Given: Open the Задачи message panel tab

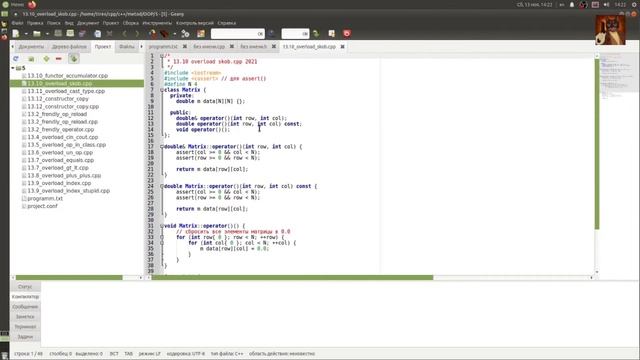Looking at the screenshot, I should click(25, 337).
